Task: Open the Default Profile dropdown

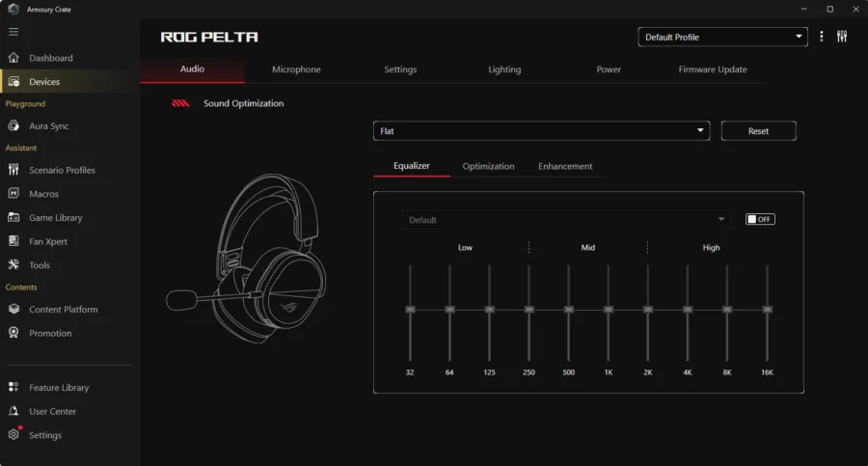Action: coord(722,37)
